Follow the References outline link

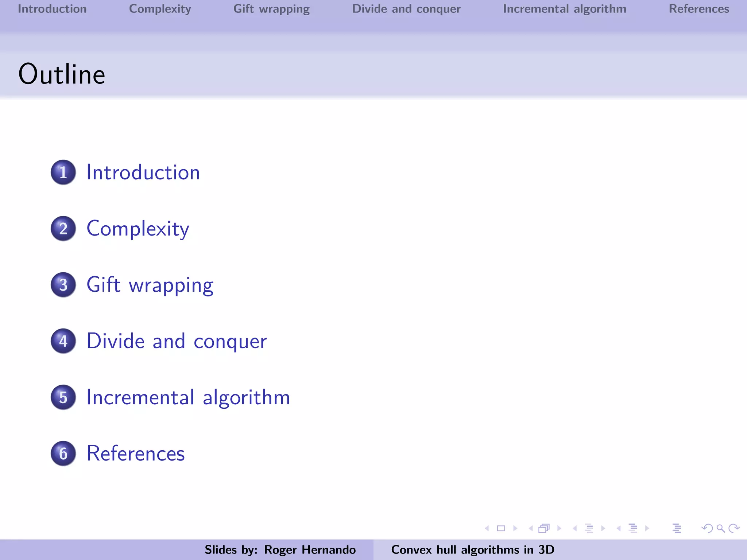[x=136, y=454]
